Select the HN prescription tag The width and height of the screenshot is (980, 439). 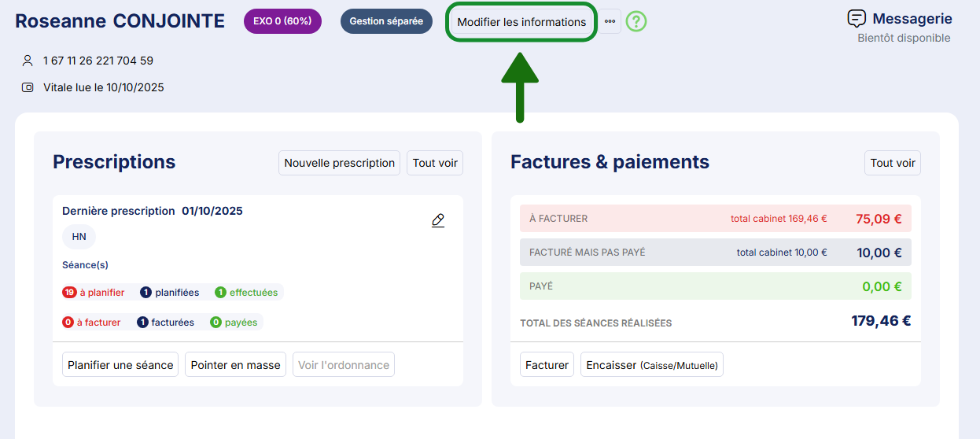(x=79, y=236)
